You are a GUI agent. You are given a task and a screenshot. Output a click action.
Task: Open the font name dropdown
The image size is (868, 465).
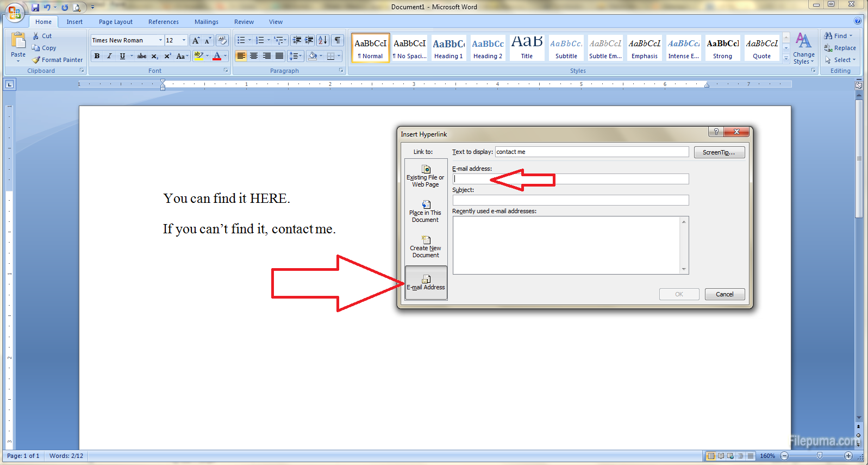click(160, 40)
